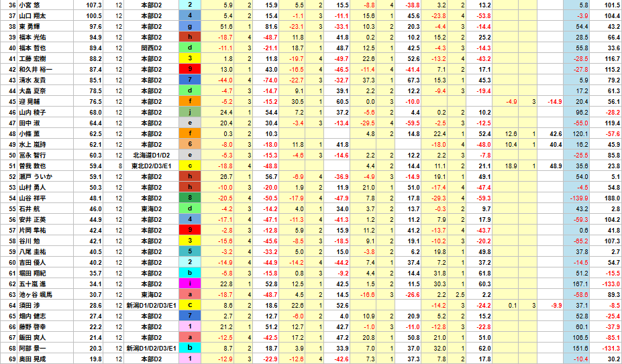Select the value 106.5

pyautogui.click(x=581, y=338)
